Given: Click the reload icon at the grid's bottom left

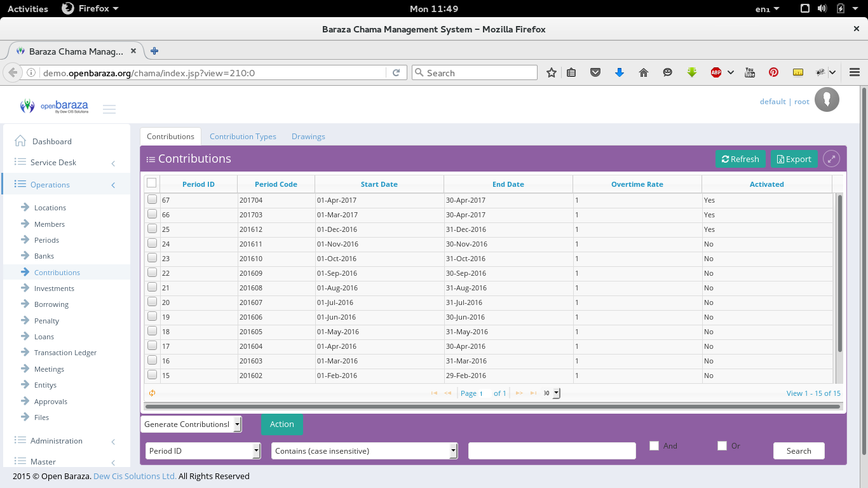Looking at the screenshot, I should pos(152,393).
